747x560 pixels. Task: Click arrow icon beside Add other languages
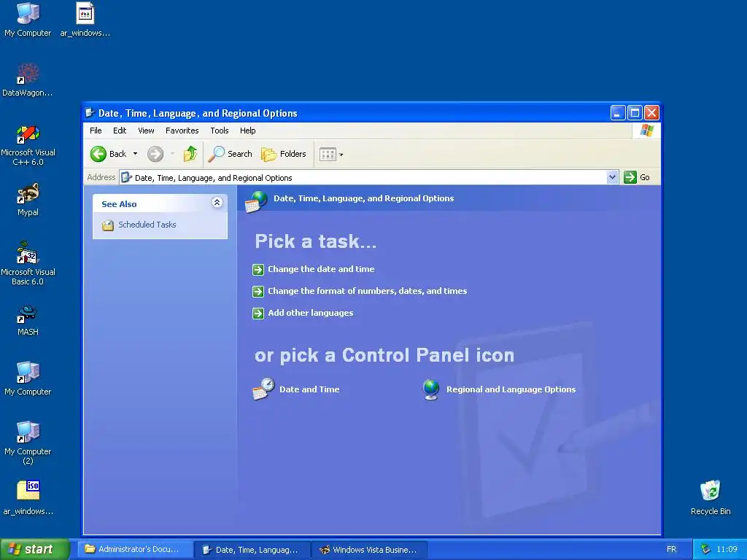coord(258,314)
